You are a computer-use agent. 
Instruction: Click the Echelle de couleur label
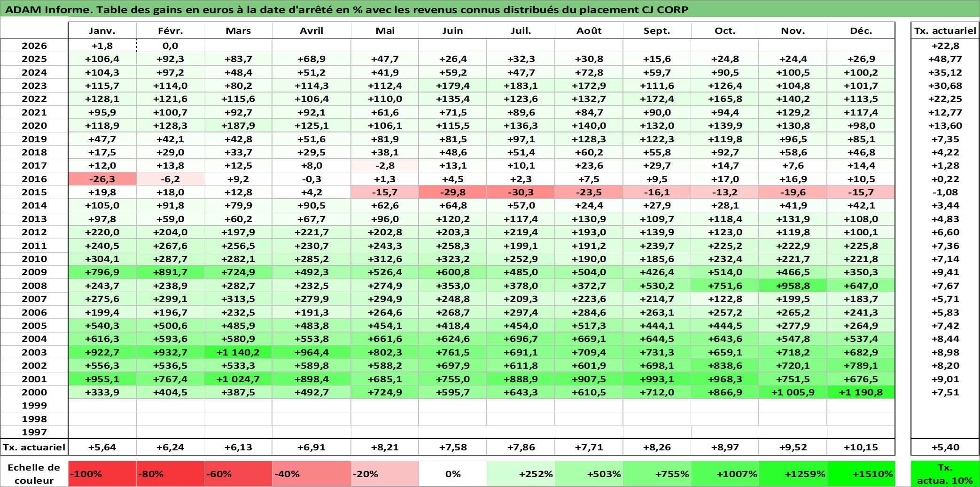(x=34, y=473)
